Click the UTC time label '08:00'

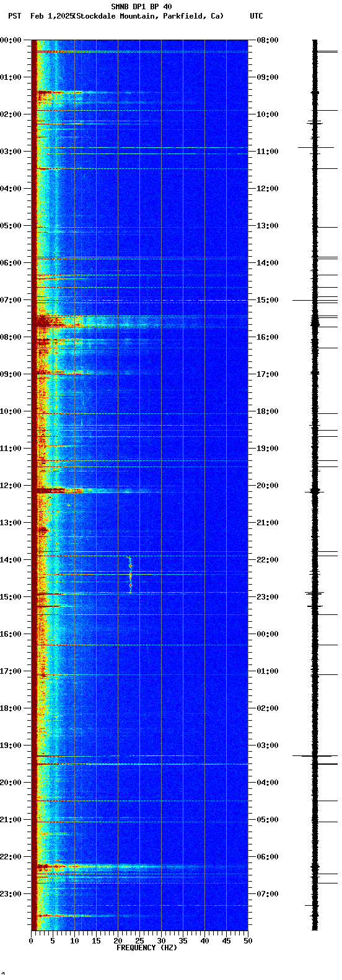pyautogui.click(x=268, y=40)
